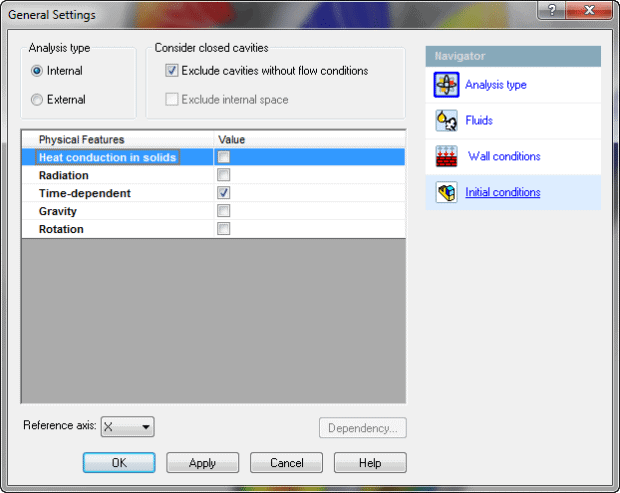620x493 pixels.
Task: Click the OK button
Action: (119, 463)
